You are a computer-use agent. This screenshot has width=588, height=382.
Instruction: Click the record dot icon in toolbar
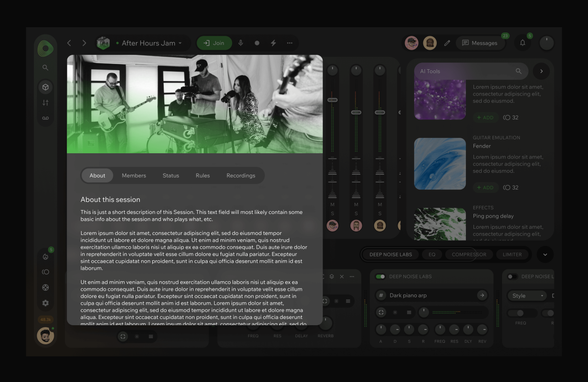(257, 43)
